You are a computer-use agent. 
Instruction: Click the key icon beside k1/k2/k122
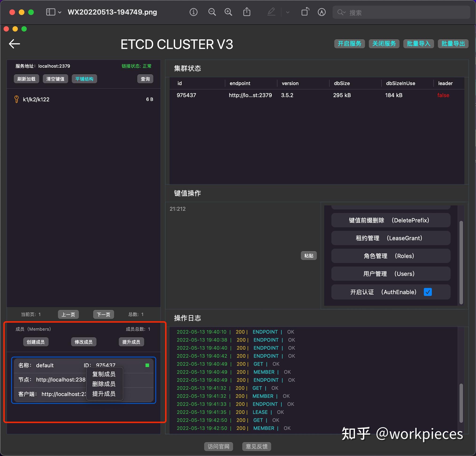coord(16,99)
